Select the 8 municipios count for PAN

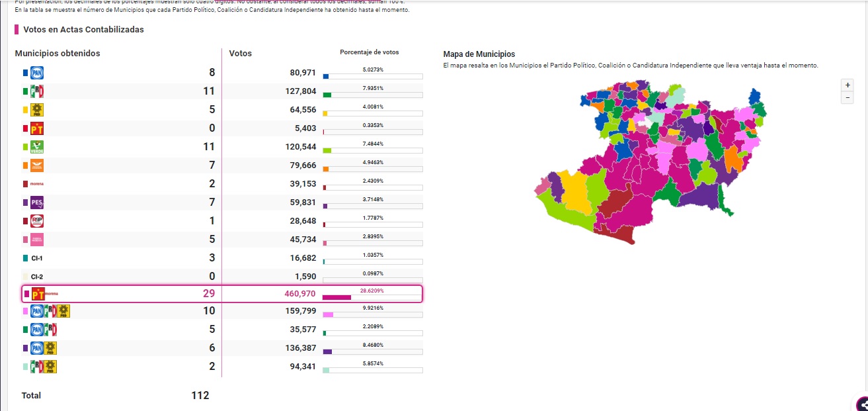pos(212,73)
